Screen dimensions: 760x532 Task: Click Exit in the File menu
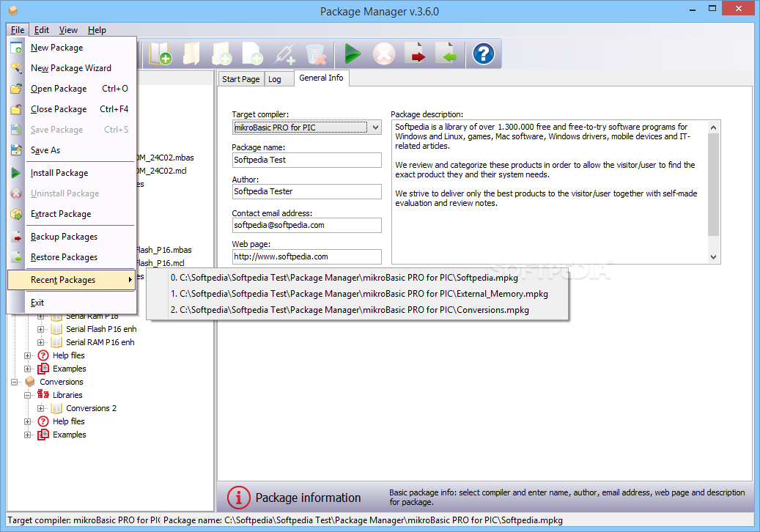tap(72, 303)
